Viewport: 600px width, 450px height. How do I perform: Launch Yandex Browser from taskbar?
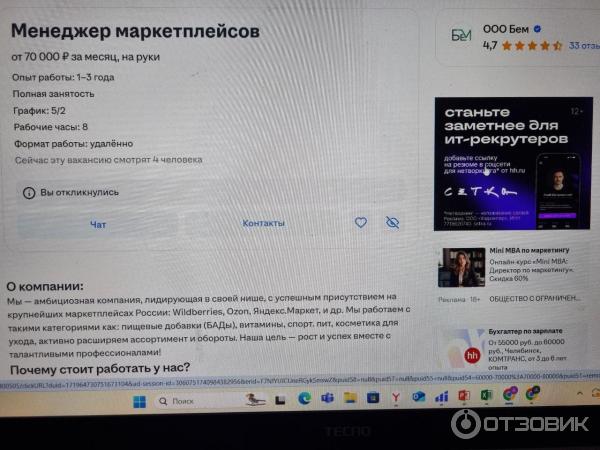click(396, 398)
